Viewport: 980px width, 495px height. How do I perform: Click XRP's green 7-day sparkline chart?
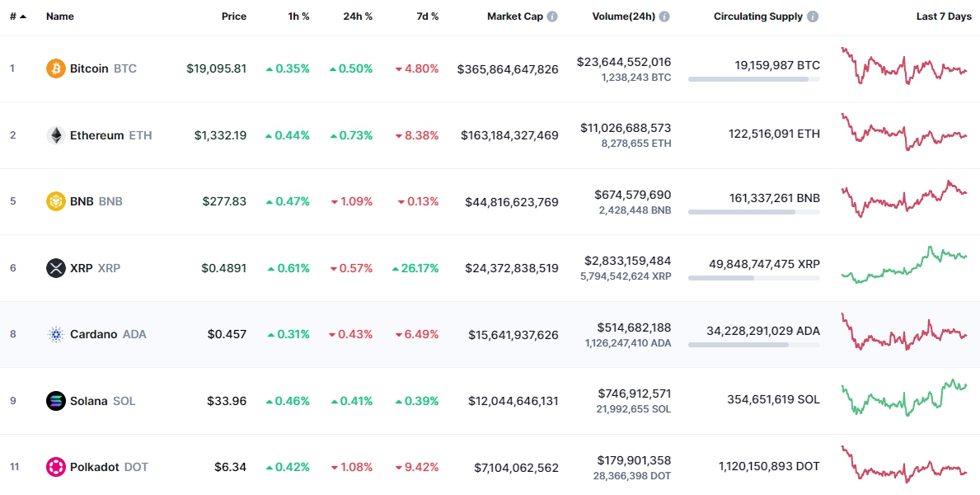click(904, 265)
